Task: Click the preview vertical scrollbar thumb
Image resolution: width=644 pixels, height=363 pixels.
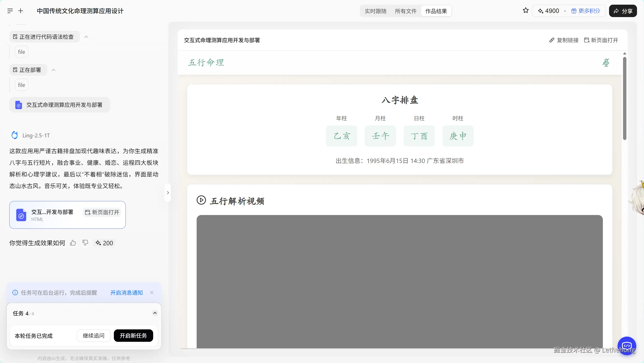Action: [x=625, y=98]
